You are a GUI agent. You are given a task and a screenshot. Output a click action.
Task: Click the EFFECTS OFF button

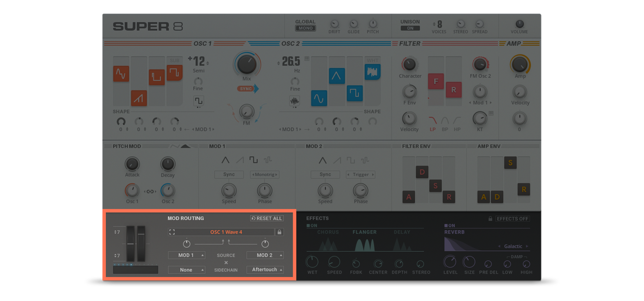pyautogui.click(x=512, y=219)
